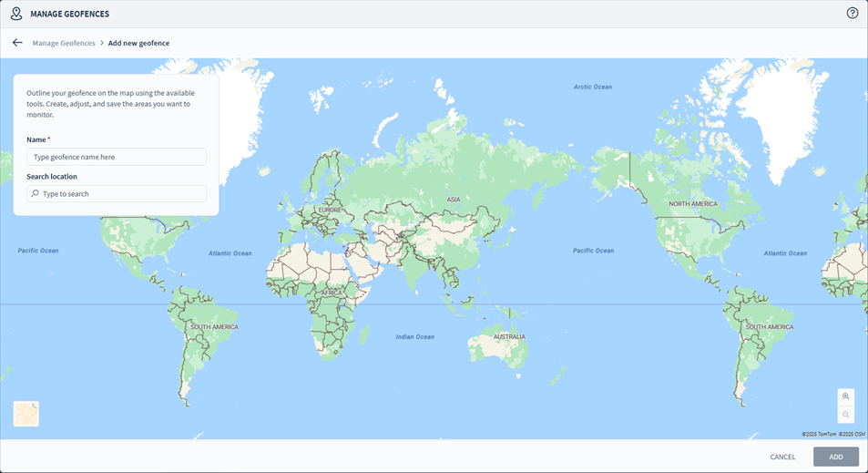Open the Manage Geofences breadcrumb link
Screen dimensions: 868x473
(64, 43)
